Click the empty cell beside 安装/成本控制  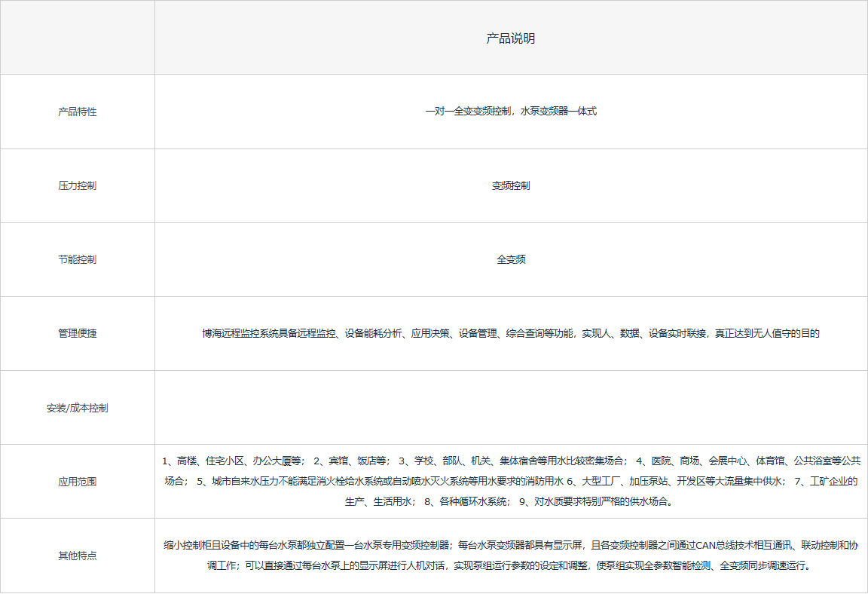(511, 408)
